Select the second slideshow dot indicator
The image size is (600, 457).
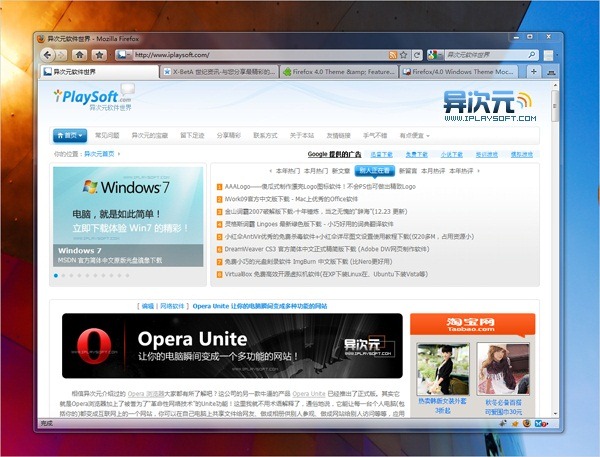pos(64,276)
